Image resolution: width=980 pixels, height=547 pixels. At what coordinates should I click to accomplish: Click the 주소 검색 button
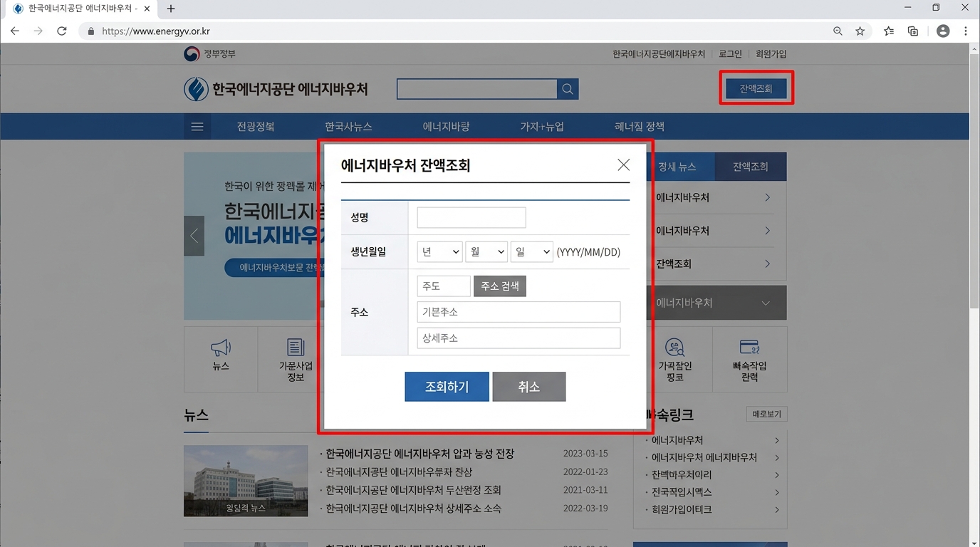(500, 286)
